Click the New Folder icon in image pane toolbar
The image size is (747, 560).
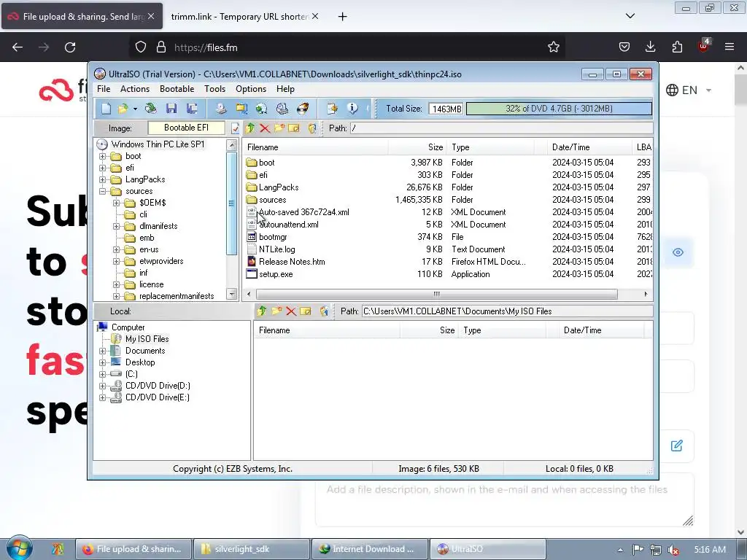279,128
